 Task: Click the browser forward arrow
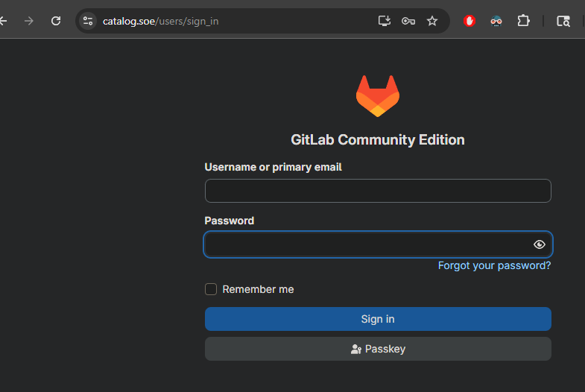coord(29,21)
